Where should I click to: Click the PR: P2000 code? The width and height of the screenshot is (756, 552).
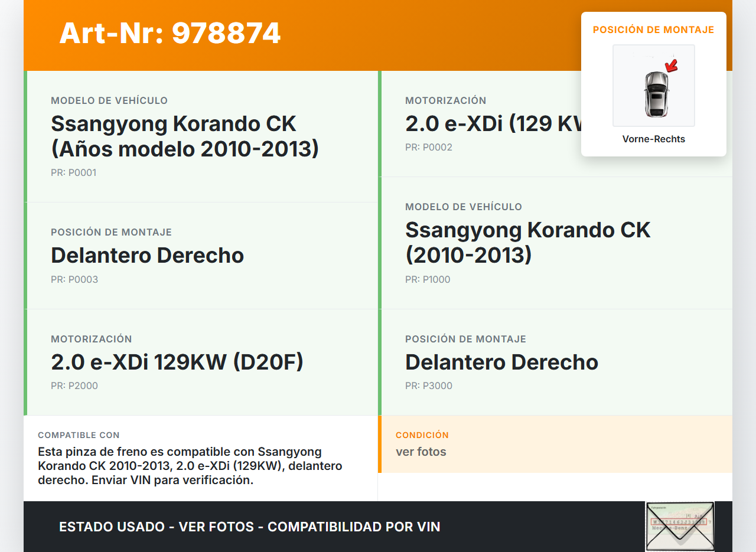[74, 386]
